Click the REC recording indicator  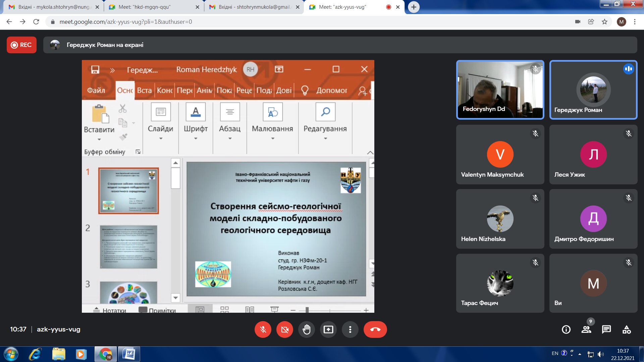[21, 45]
